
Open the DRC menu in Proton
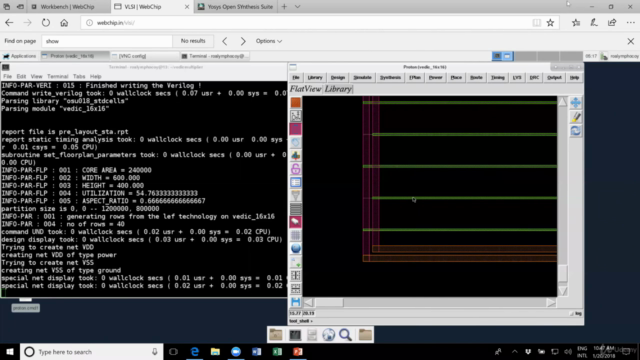534,78
